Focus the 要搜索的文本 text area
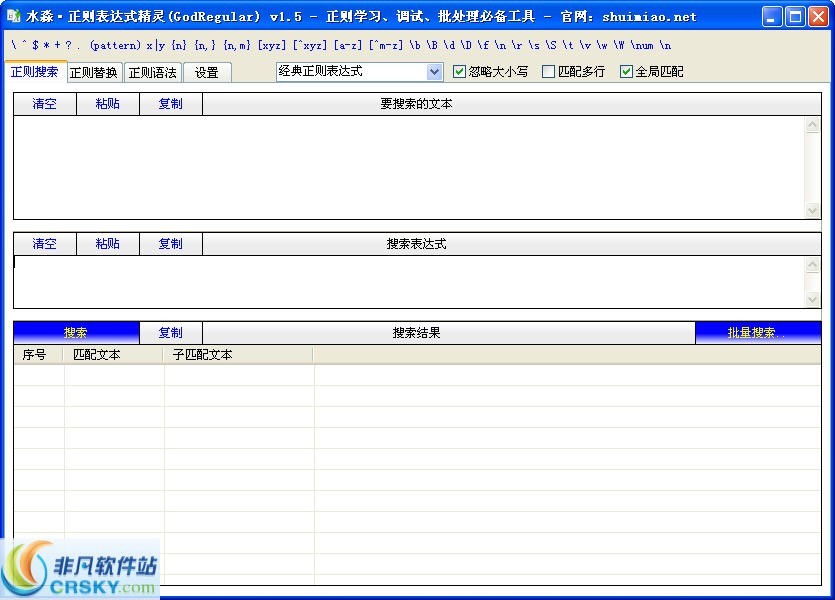The width and height of the screenshot is (835, 600). point(409,167)
